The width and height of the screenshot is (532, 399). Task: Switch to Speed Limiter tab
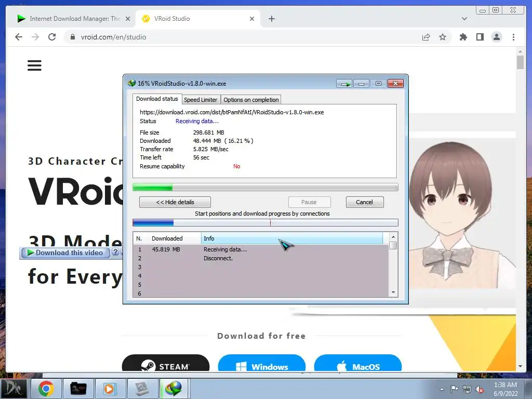201,100
